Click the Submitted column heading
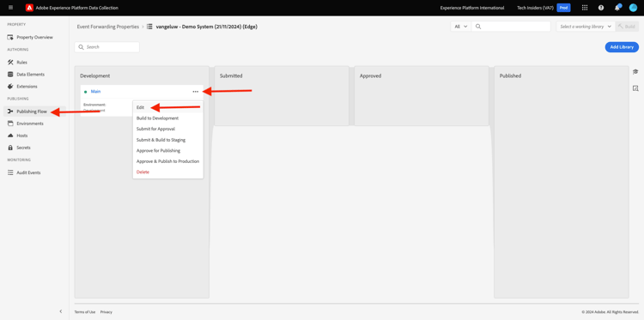Viewport: 644px width, 320px height. pyautogui.click(x=231, y=75)
